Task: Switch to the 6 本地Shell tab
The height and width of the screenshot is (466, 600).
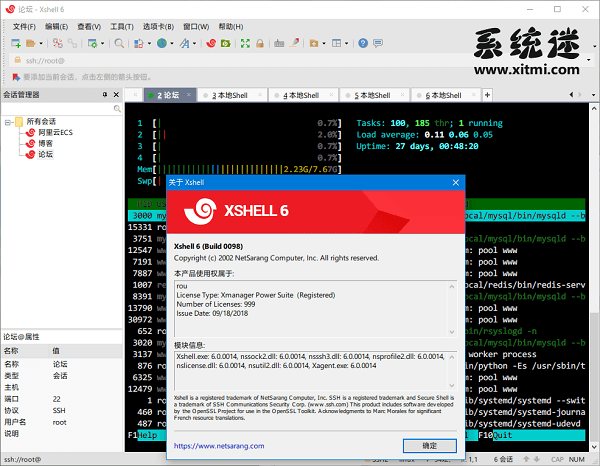Action: [444, 95]
